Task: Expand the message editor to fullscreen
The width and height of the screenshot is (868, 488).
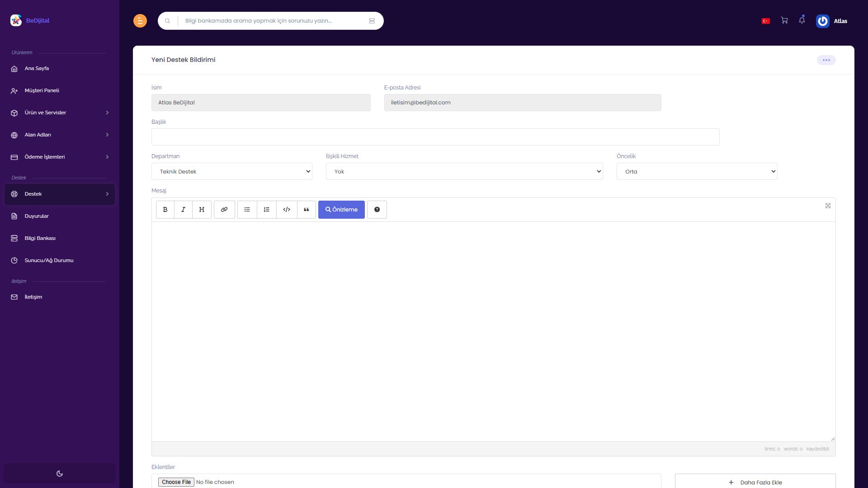Action: (828, 206)
